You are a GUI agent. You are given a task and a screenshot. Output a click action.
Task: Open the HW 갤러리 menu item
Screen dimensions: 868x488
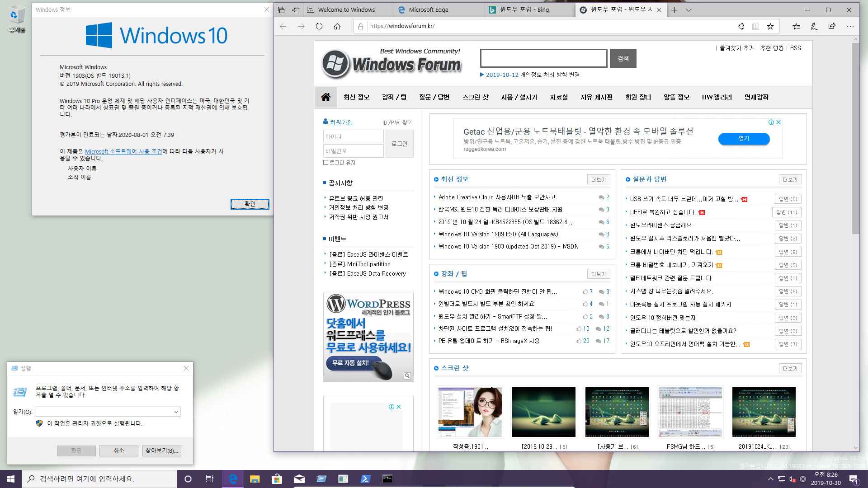point(717,97)
